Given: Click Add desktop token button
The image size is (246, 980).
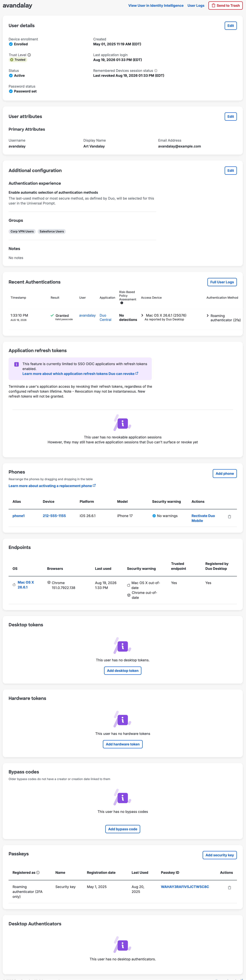Looking at the screenshot, I should (x=123, y=671).
